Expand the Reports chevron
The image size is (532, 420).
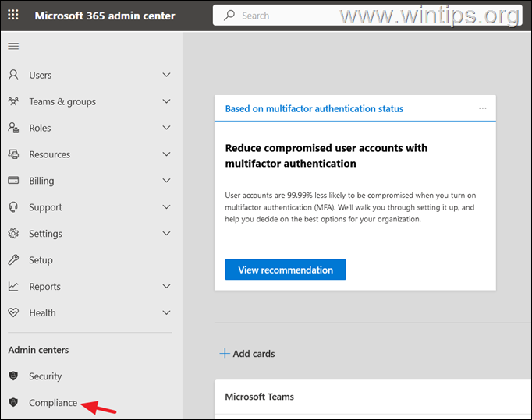pos(166,287)
